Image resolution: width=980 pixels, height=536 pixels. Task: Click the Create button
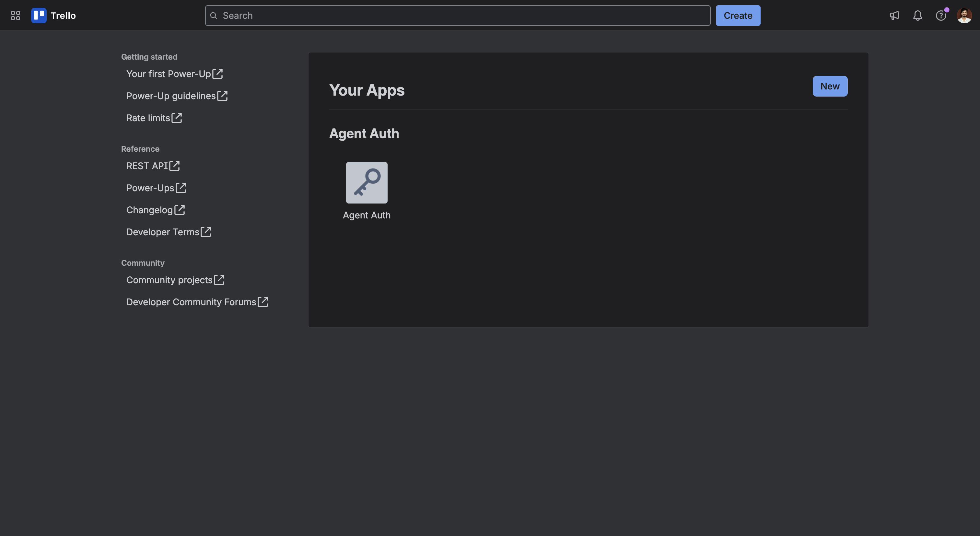click(738, 16)
